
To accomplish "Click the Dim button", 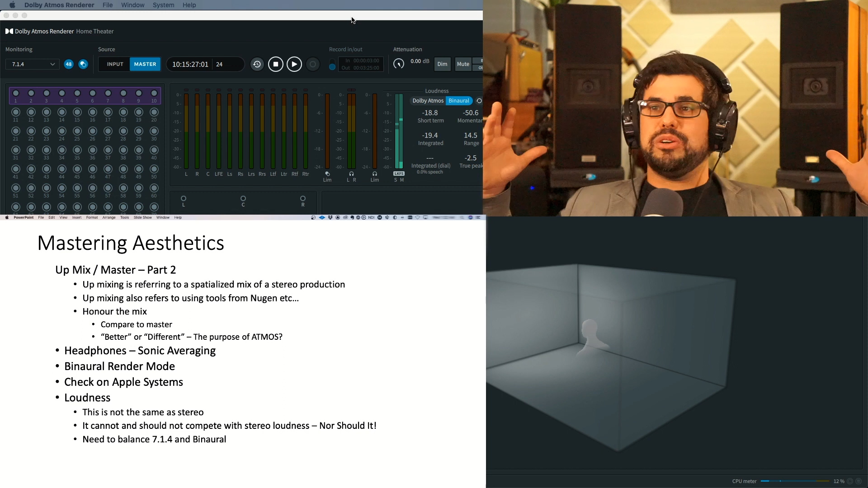I will [442, 64].
